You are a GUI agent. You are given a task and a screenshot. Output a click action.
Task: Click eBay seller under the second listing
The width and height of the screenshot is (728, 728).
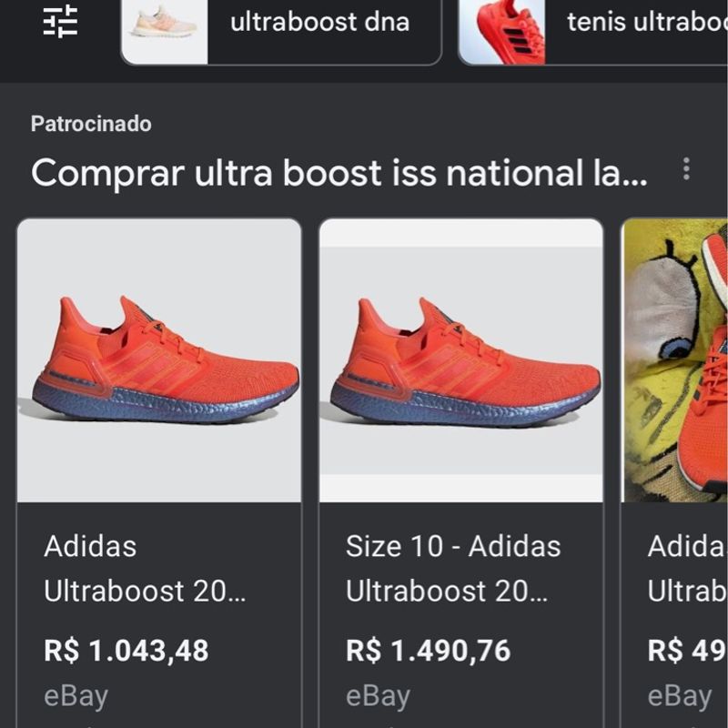coord(378,696)
